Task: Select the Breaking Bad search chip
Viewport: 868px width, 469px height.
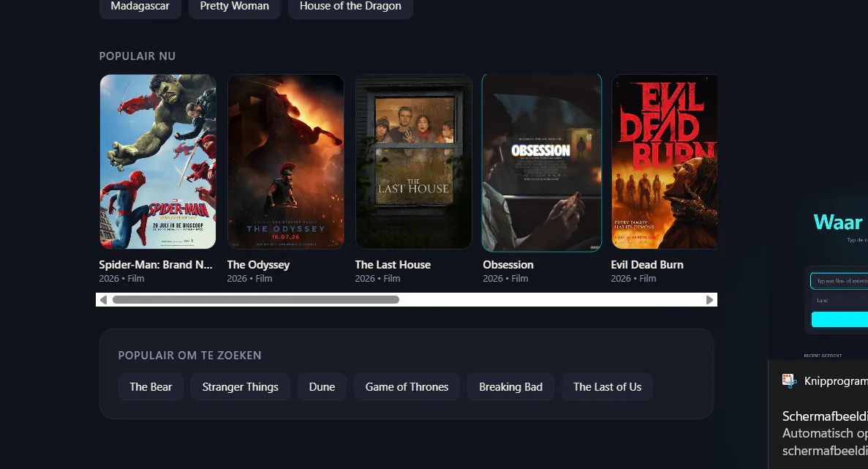Action: (510, 386)
